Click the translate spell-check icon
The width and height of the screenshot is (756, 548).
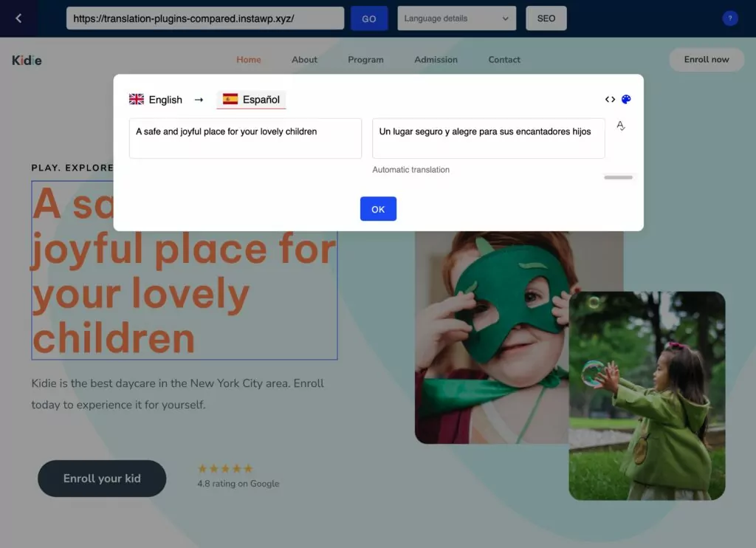point(620,126)
